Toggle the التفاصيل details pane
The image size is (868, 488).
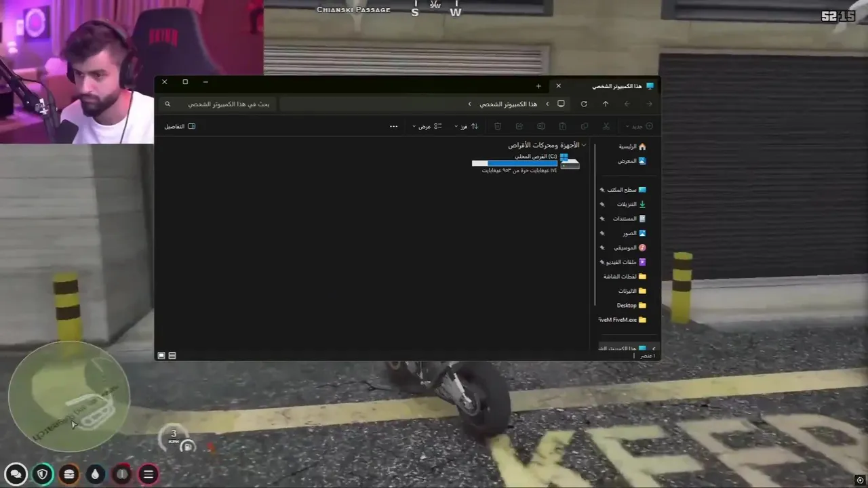coord(180,126)
